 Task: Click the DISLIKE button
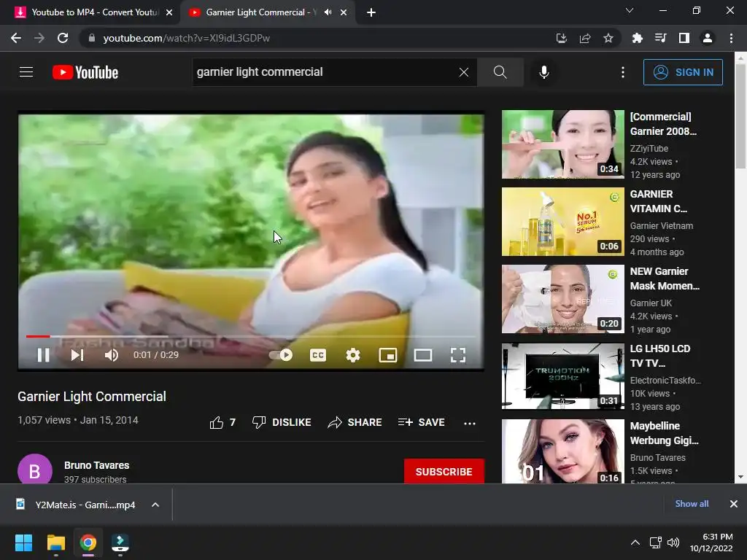(282, 422)
